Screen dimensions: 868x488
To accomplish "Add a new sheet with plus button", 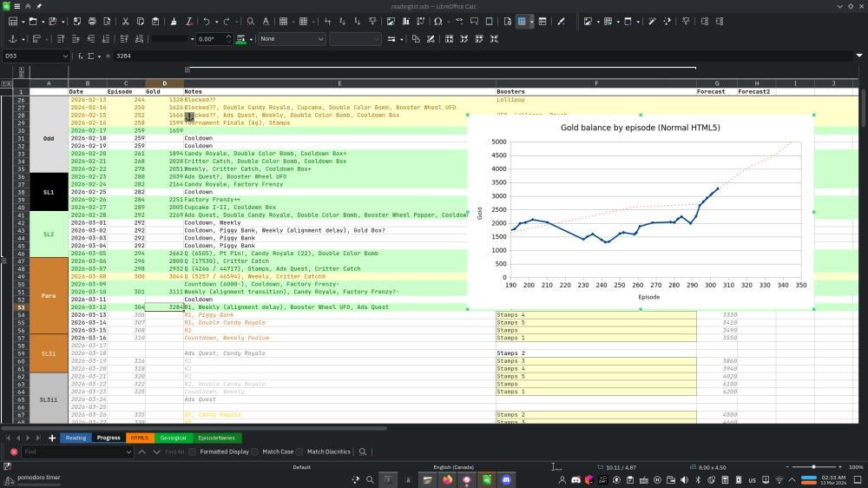I will pos(52,438).
